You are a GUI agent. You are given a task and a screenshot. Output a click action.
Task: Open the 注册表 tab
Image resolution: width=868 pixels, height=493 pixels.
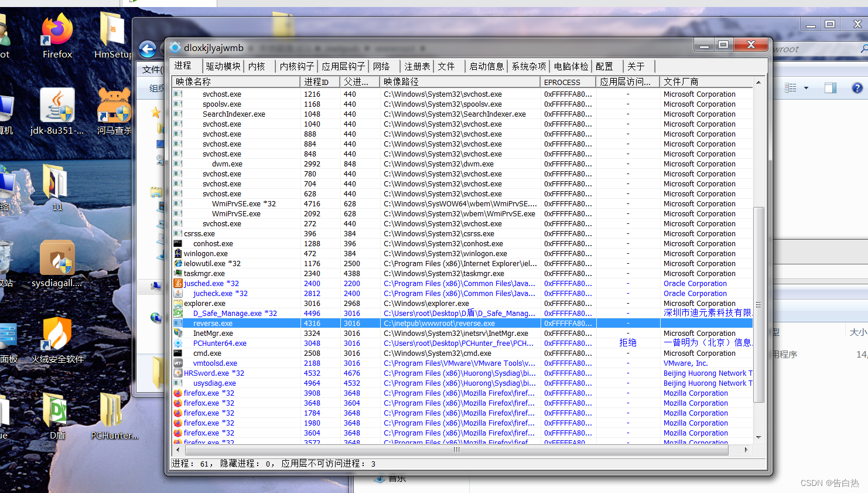pos(417,66)
